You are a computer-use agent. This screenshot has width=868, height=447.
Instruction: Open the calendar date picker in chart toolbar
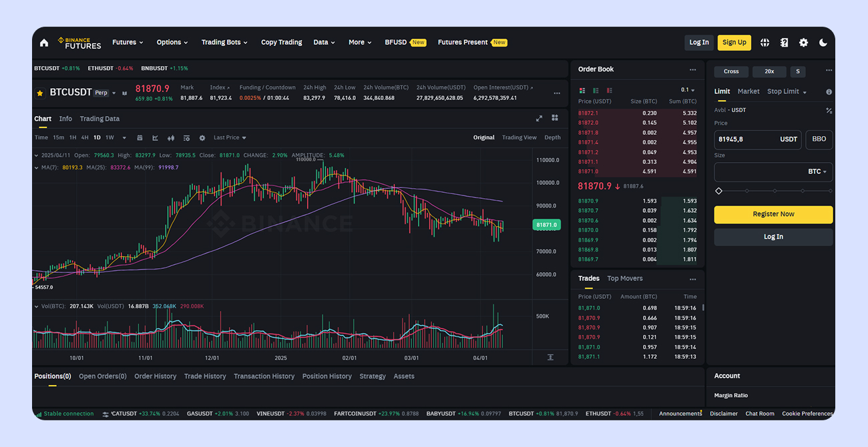140,138
